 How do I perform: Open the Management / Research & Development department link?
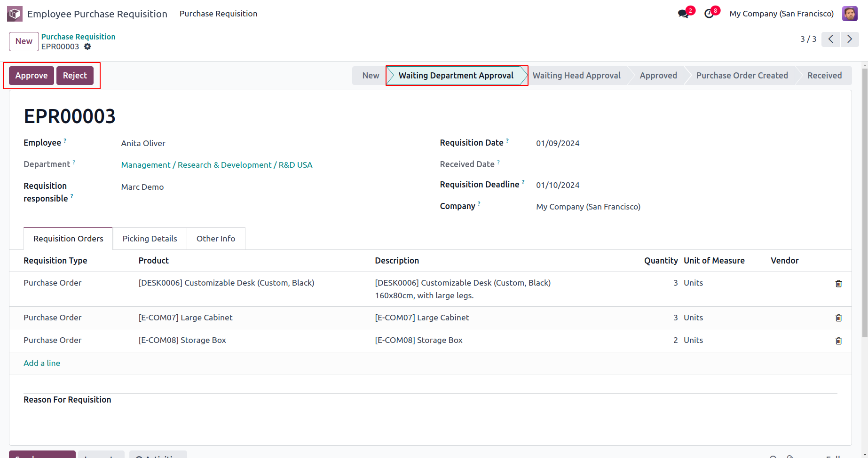217,165
